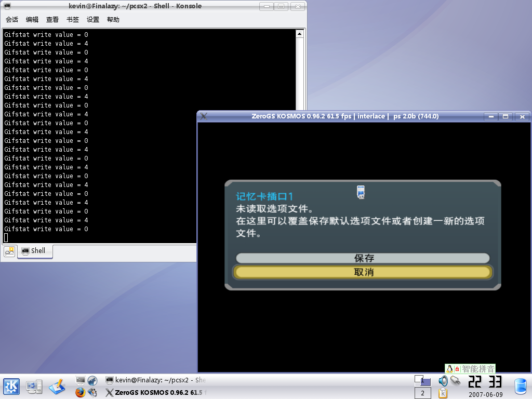The image size is (532, 399).
Task: Choose 取消 in the memory card dialog
Action: 363,272
